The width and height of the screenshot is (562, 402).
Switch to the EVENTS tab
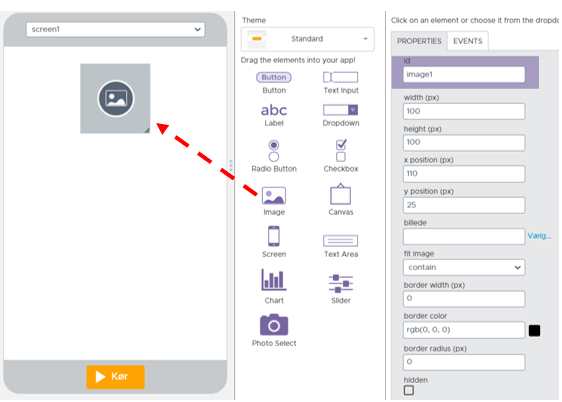pyautogui.click(x=467, y=41)
